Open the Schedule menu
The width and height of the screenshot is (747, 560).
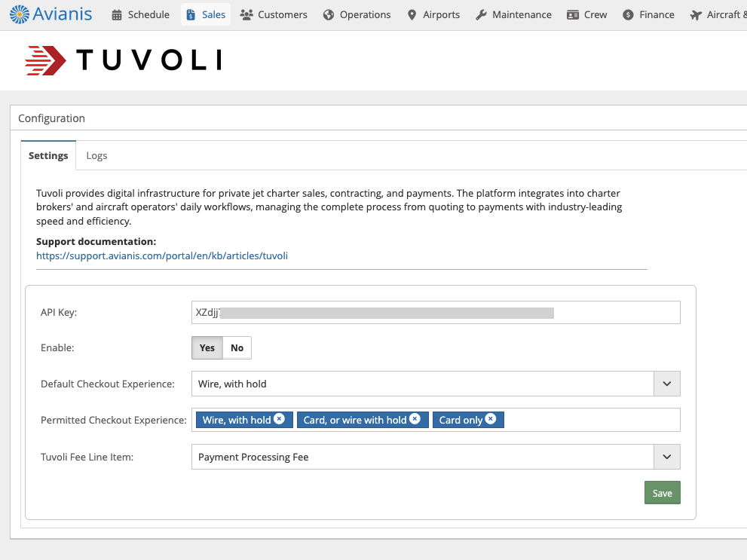point(140,15)
